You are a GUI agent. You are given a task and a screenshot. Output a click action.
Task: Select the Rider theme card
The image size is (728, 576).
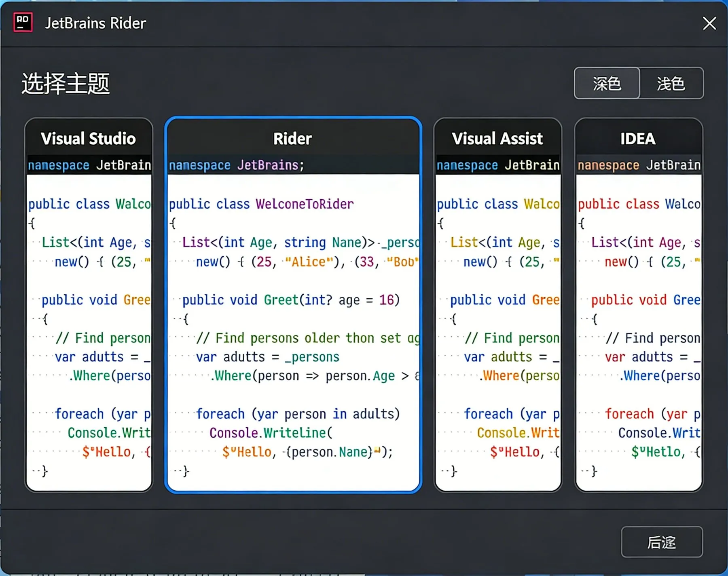pos(293,305)
